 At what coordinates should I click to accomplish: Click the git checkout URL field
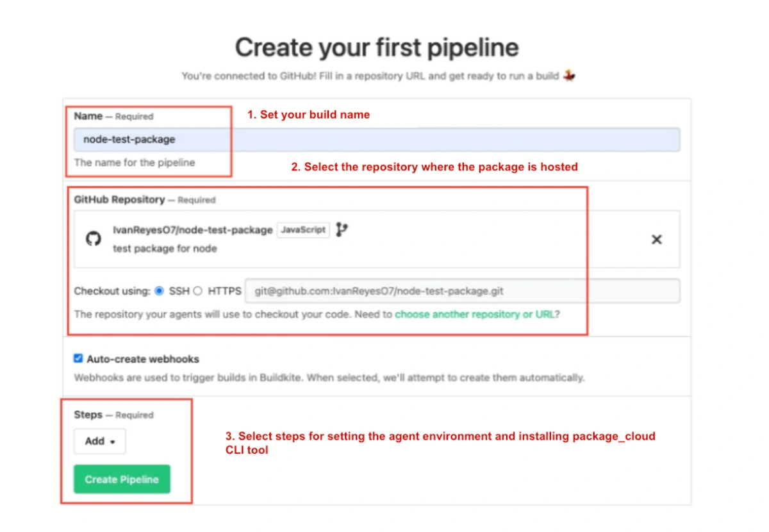[463, 291]
